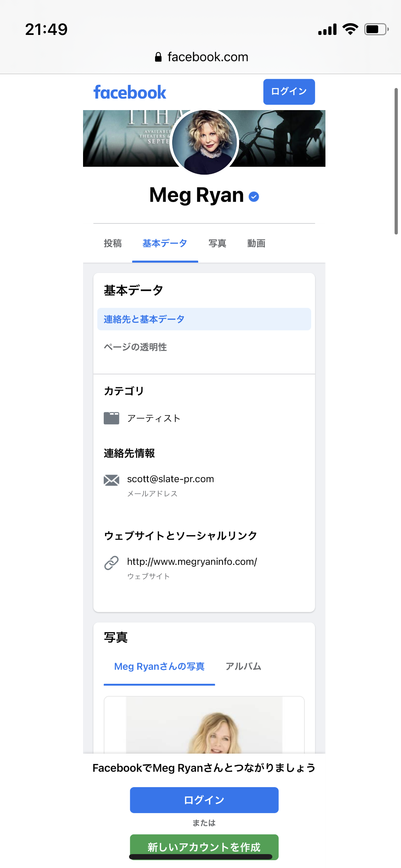Click the blue verified badge icon
401x868 pixels.
(254, 196)
